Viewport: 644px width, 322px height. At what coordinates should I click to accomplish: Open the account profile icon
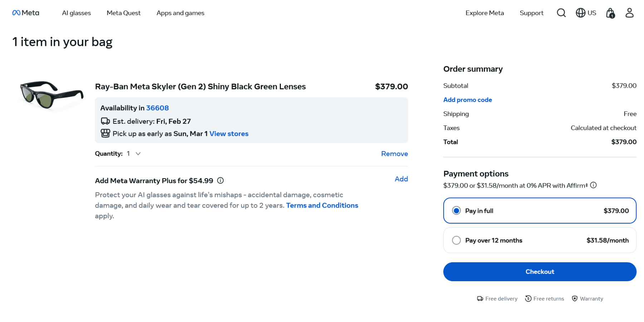pyautogui.click(x=630, y=13)
